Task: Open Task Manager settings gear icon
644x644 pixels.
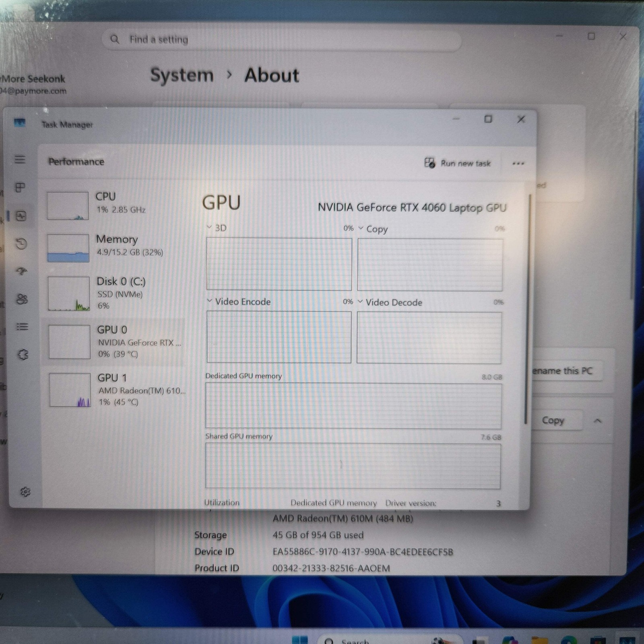Action: pos(25,491)
